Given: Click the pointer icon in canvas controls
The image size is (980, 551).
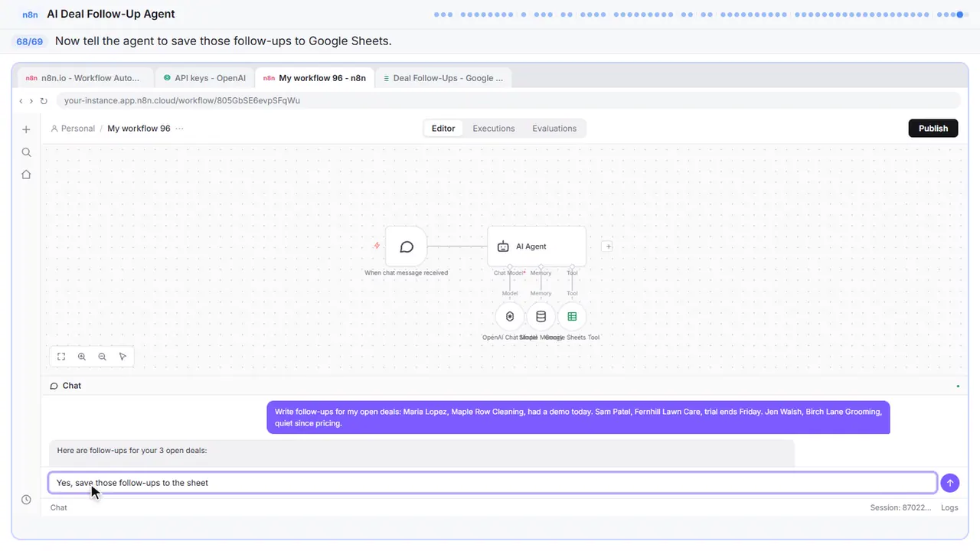Looking at the screenshot, I should 122,357.
